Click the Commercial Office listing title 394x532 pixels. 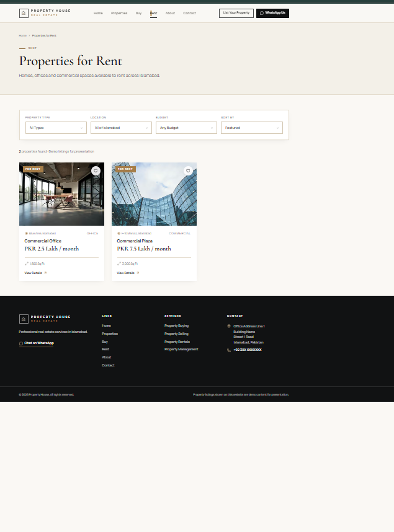(43, 241)
